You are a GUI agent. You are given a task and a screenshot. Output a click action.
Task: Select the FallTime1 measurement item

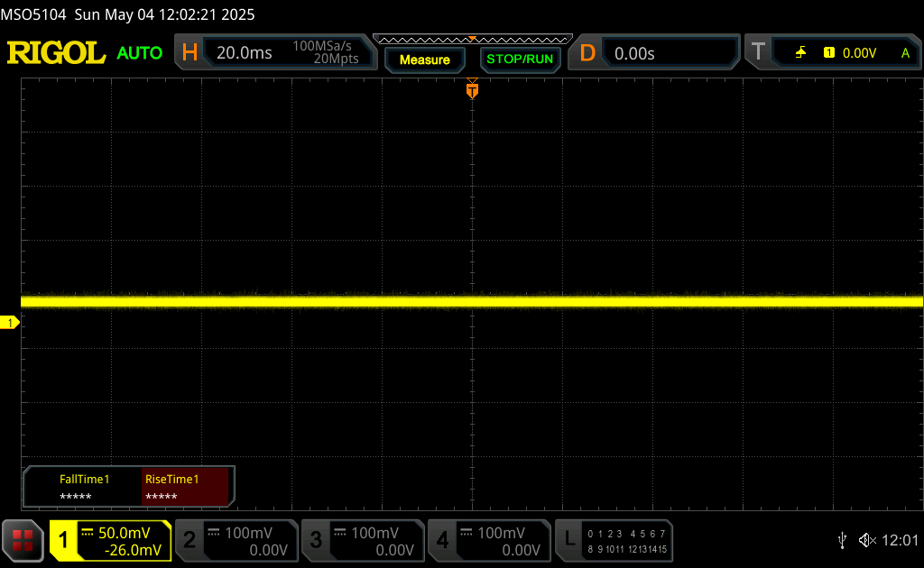[84, 487]
